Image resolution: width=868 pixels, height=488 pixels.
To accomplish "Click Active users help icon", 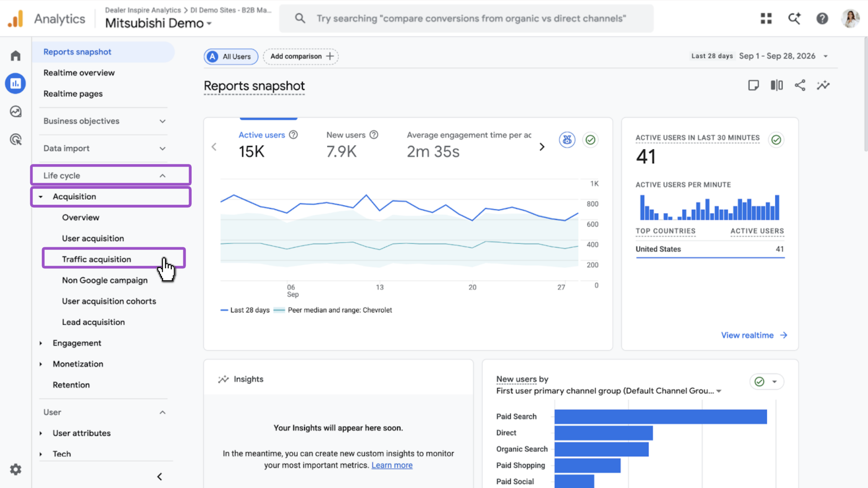I will (x=293, y=135).
